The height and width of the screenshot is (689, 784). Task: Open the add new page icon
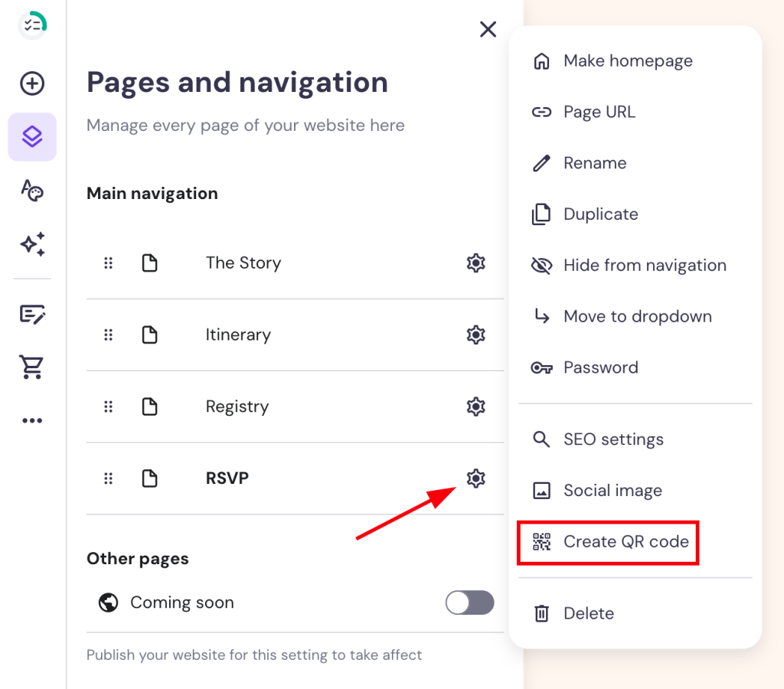pos(31,84)
